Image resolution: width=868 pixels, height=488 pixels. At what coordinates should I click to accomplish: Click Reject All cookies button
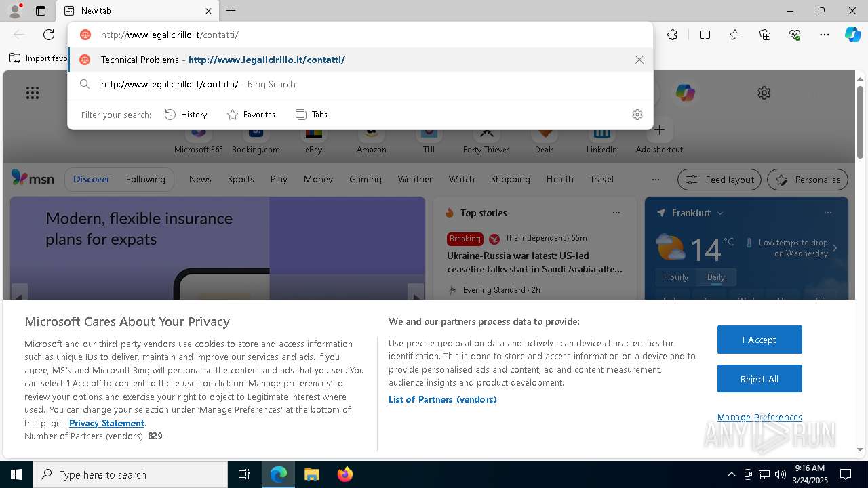click(x=759, y=379)
